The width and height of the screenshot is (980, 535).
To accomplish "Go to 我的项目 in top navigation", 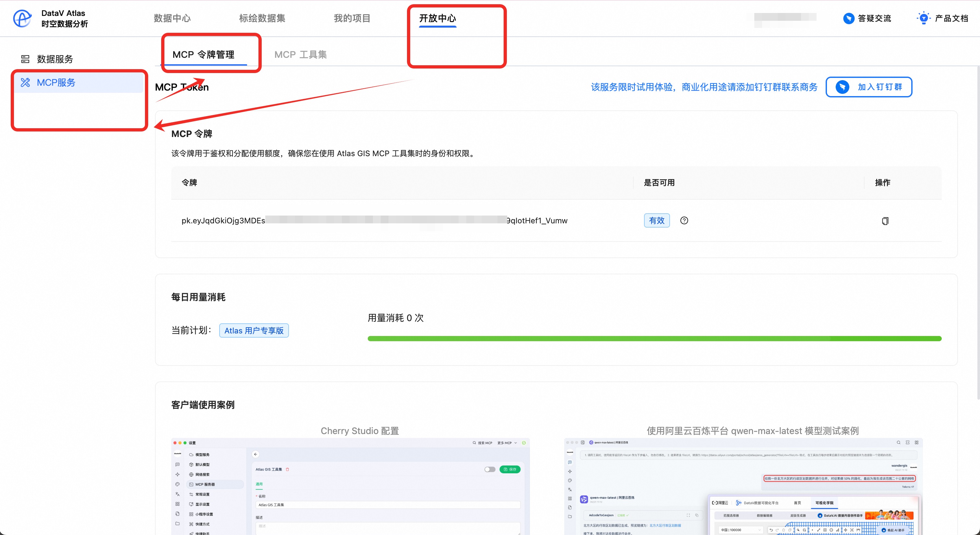I will pos(352,18).
